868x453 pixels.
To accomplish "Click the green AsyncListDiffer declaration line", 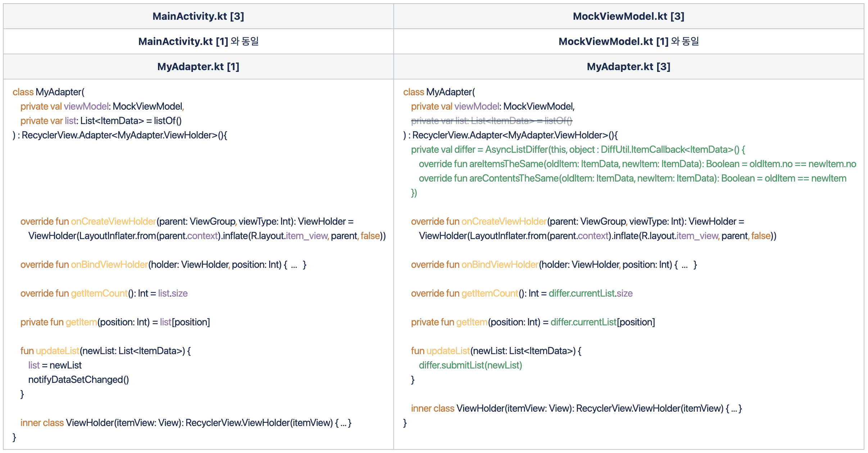I will 578,150.
